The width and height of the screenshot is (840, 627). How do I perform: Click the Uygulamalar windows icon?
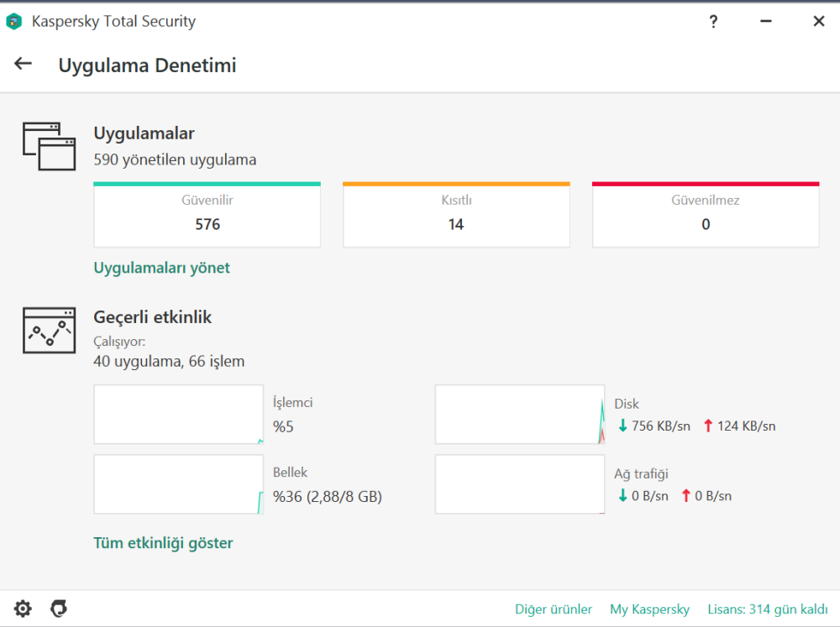coord(49,146)
